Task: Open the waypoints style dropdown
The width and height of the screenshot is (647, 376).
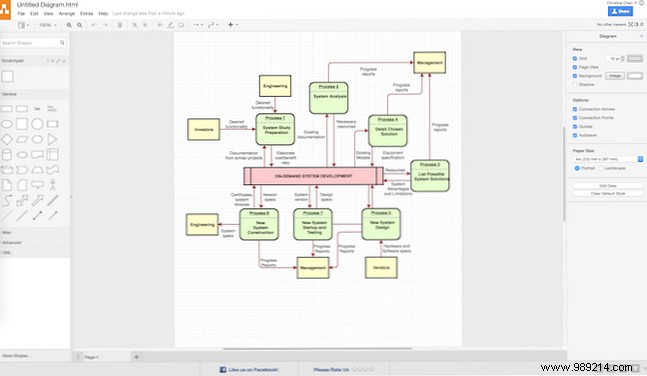Action: (x=213, y=25)
